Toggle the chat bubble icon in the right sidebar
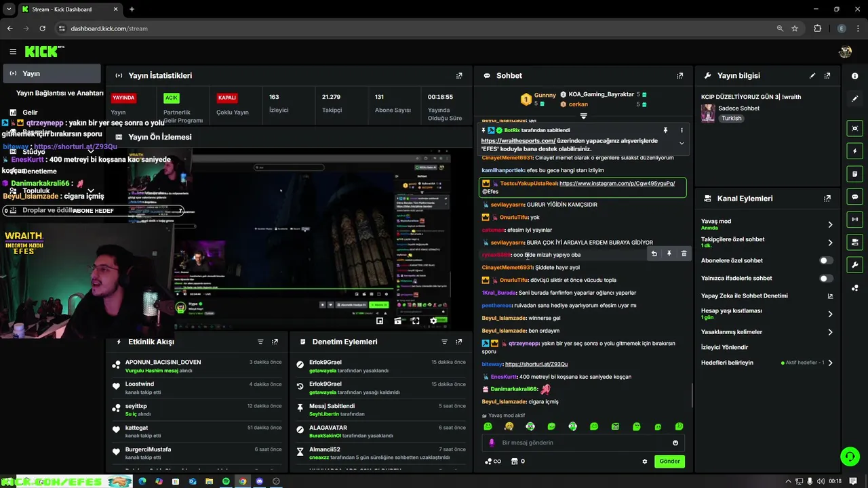868x488 pixels. click(855, 197)
